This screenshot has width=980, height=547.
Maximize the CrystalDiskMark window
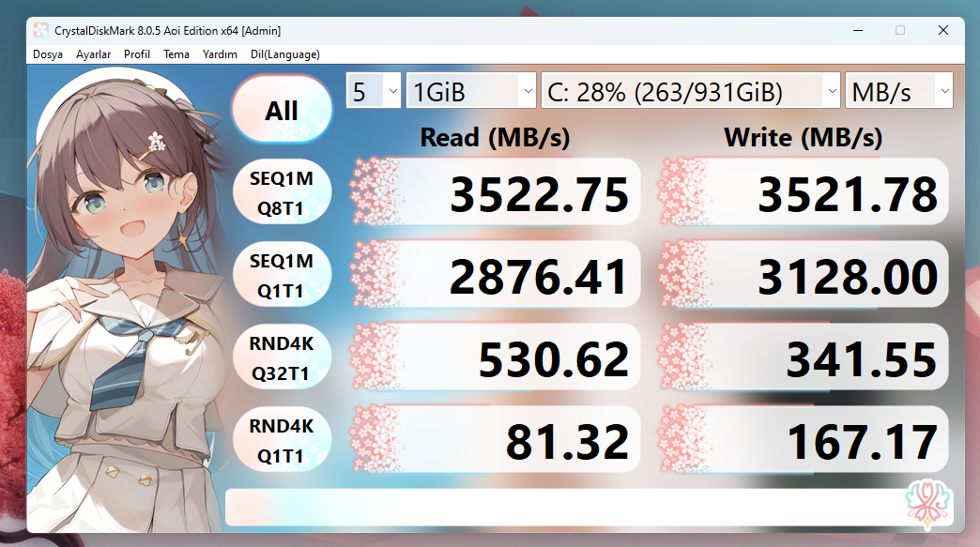pyautogui.click(x=900, y=30)
